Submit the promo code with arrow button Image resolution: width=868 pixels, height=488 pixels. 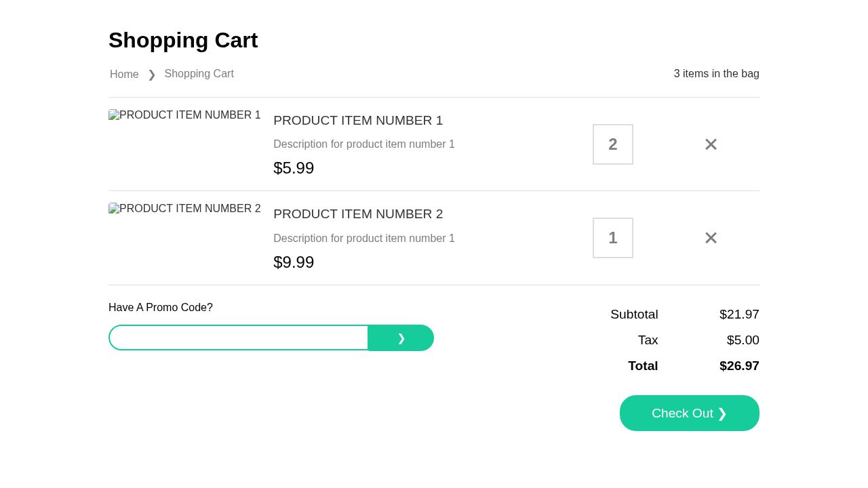tap(401, 338)
